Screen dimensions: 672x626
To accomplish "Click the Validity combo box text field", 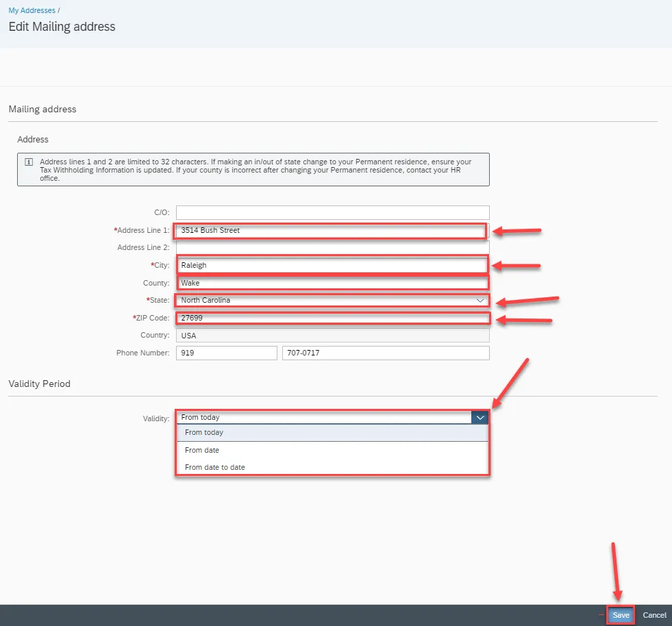I will pyautogui.click(x=322, y=417).
